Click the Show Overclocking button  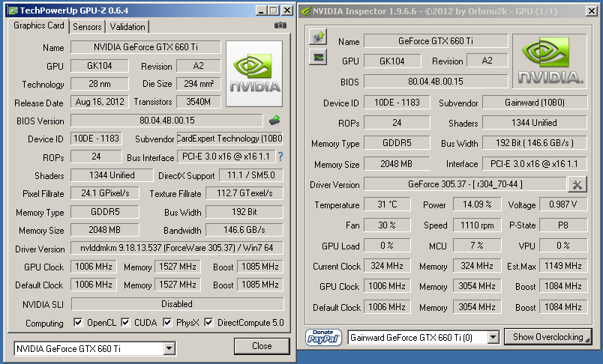pyautogui.click(x=547, y=338)
